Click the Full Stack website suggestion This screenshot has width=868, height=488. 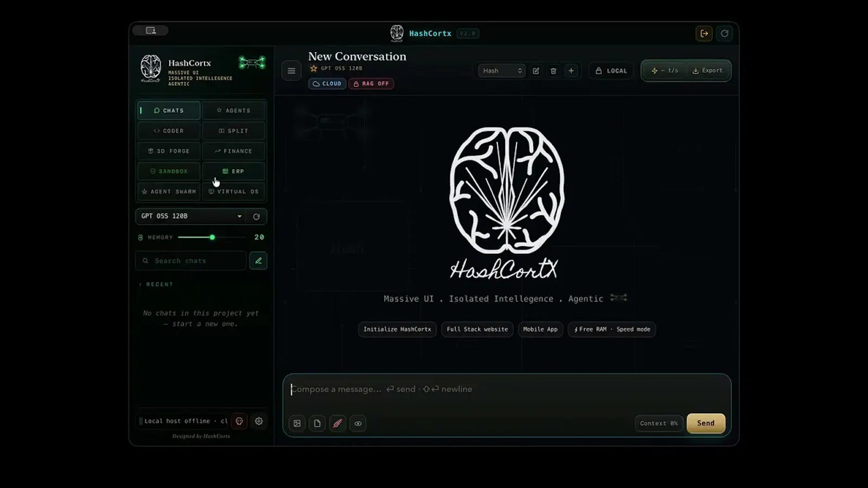point(477,329)
